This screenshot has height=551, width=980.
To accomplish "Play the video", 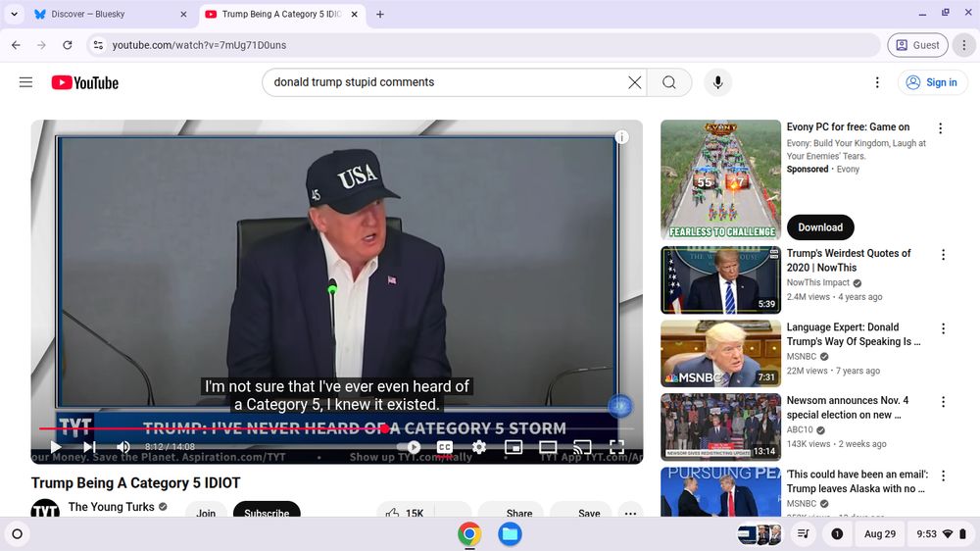I will click(x=56, y=446).
